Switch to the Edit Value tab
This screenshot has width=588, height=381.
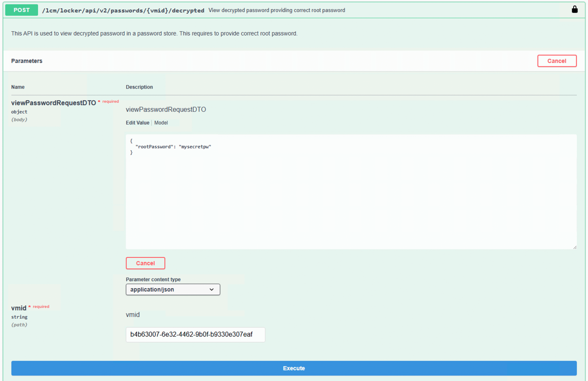tap(137, 123)
